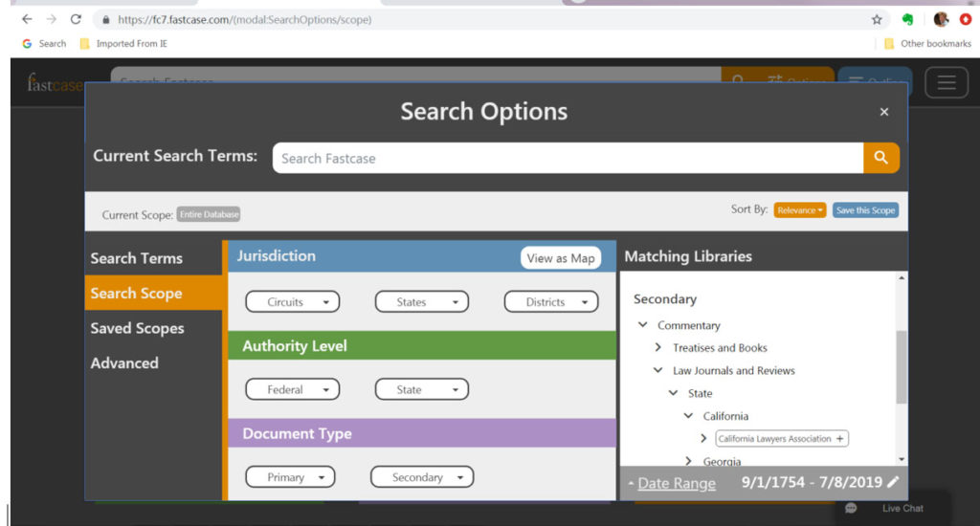Click the View as Map button
980x526 pixels.
coord(561,258)
